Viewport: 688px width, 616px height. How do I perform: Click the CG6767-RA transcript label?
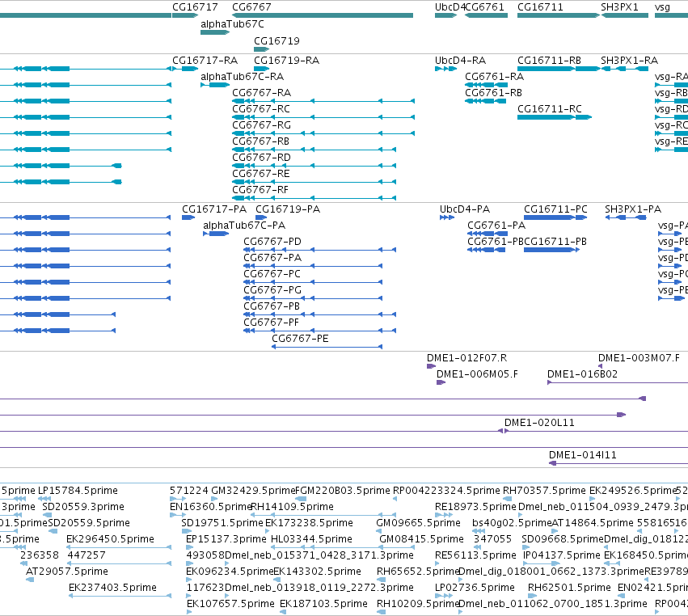tap(261, 93)
